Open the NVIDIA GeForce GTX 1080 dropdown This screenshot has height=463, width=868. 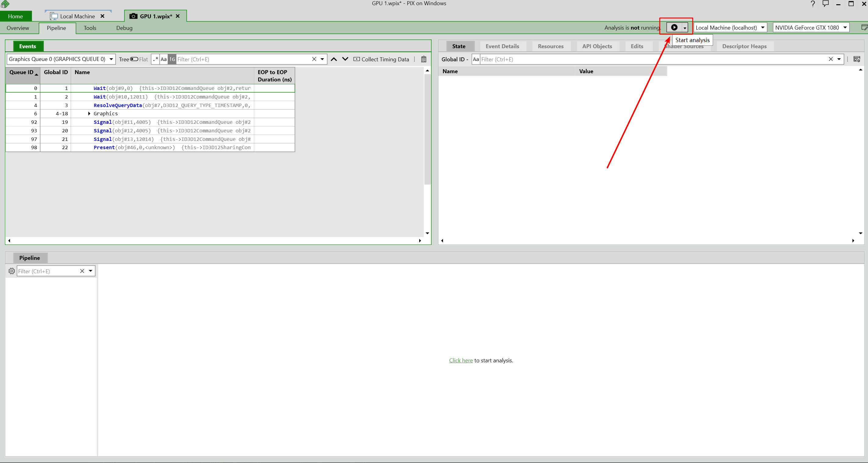(811, 28)
